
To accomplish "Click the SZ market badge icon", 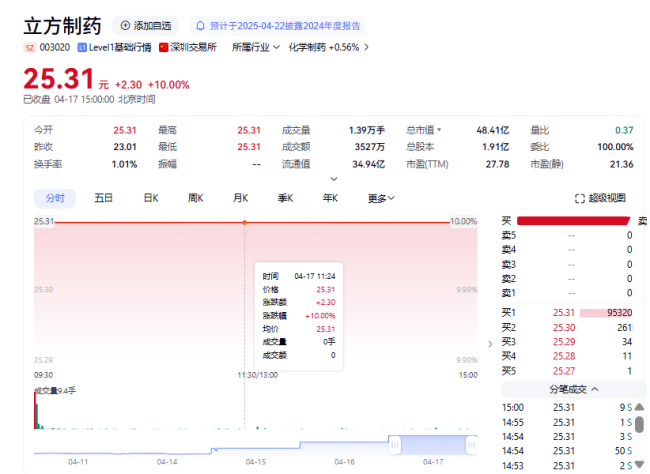I will 29,48.
